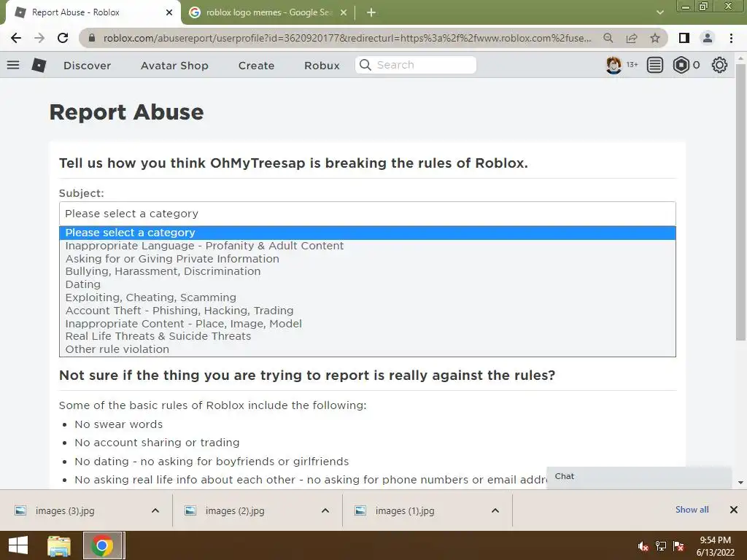Click the scrollbar down arrow
Screen dimensions: 747x560
[740, 483]
